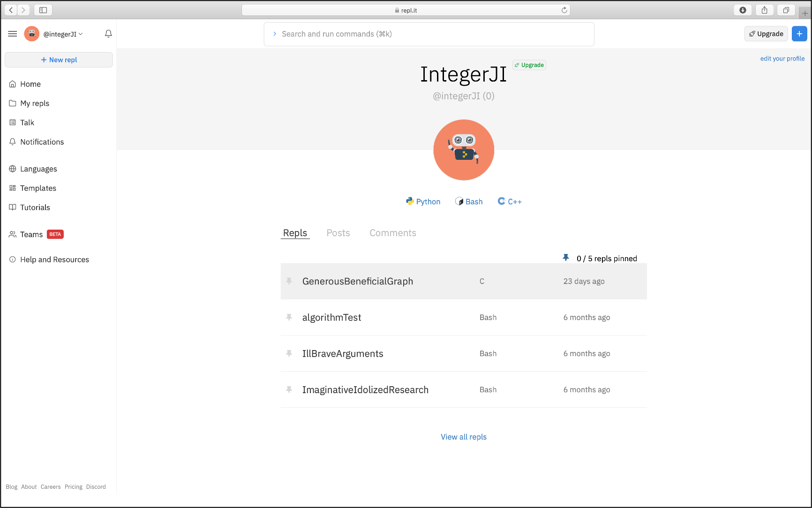
Task: Click the My repls folder icon
Action: coord(13,103)
